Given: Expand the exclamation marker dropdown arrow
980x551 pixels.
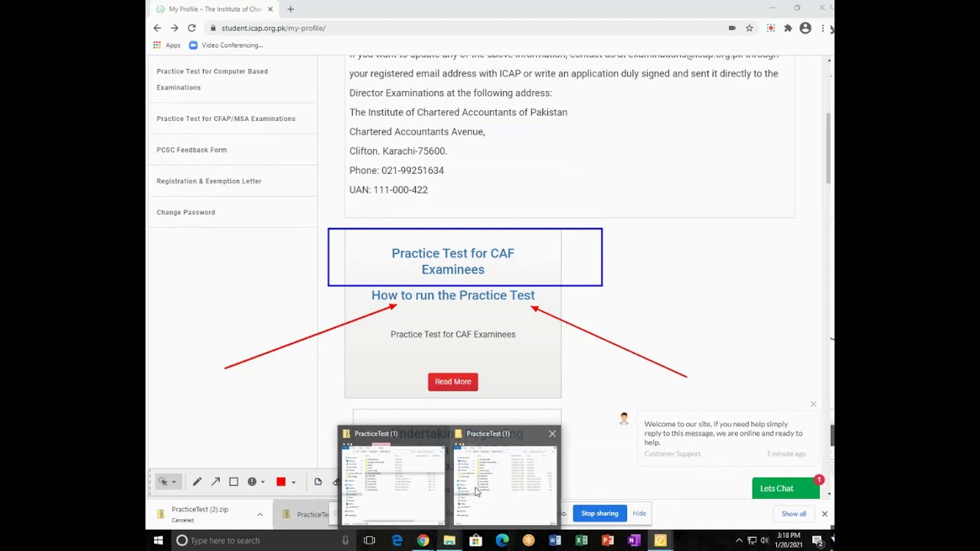Looking at the screenshot, I should click(263, 482).
